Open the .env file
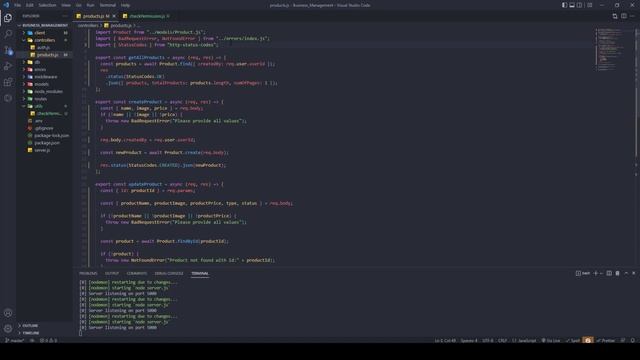This screenshot has height=360, width=640. coord(44,121)
